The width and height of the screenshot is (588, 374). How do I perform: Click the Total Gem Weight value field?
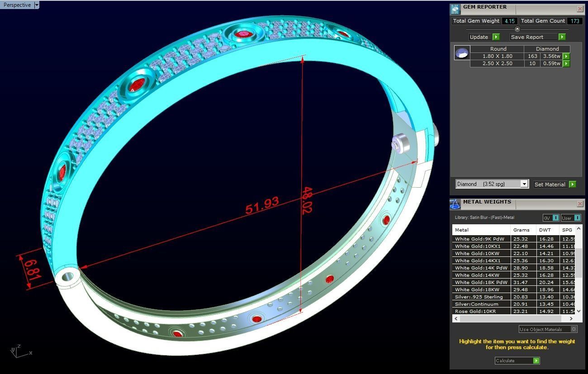click(510, 21)
